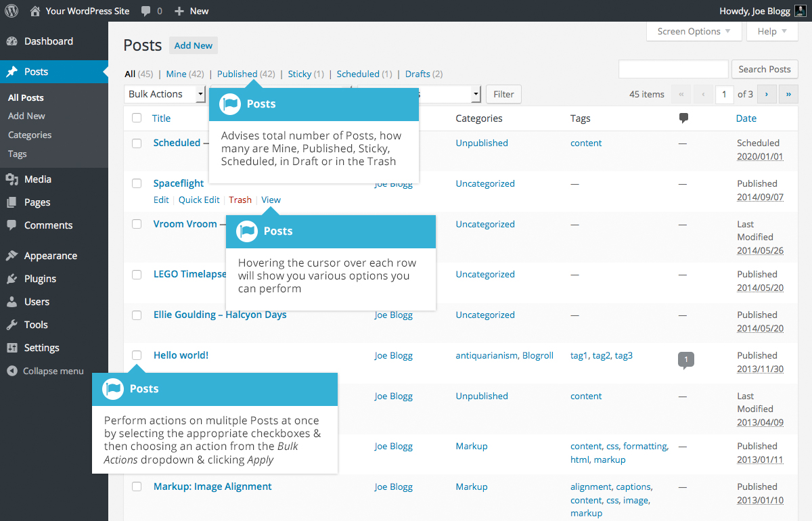The height and width of the screenshot is (521, 812).
Task: Click Joe Blogg's avatar in admin bar
Action: [x=800, y=11]
